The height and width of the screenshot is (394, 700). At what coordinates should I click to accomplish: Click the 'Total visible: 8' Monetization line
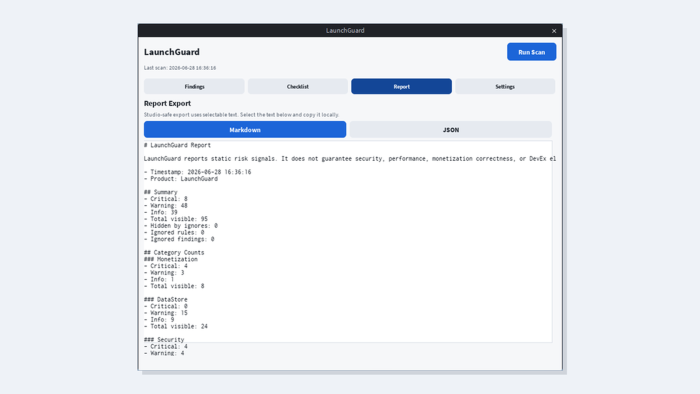[174, 286]
